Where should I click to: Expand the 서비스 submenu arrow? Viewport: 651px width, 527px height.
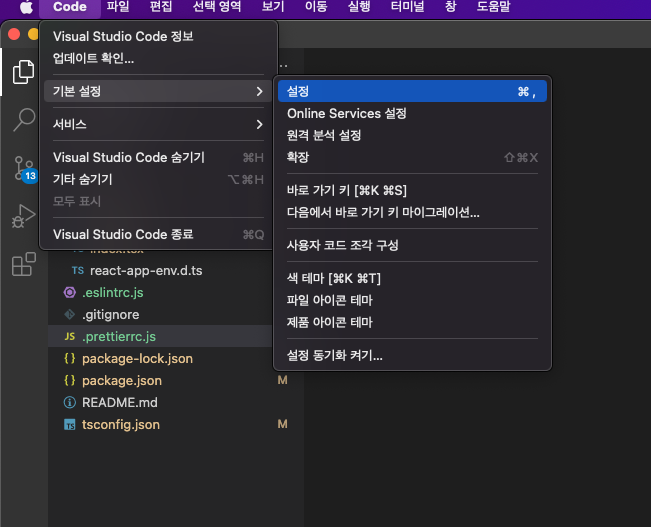(x=259, y=124)
